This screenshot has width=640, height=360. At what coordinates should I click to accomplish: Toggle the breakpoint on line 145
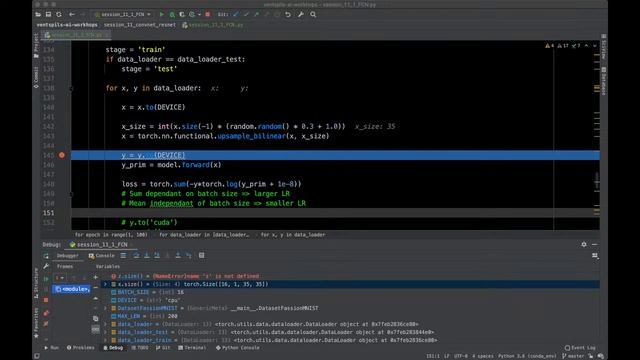62,155
